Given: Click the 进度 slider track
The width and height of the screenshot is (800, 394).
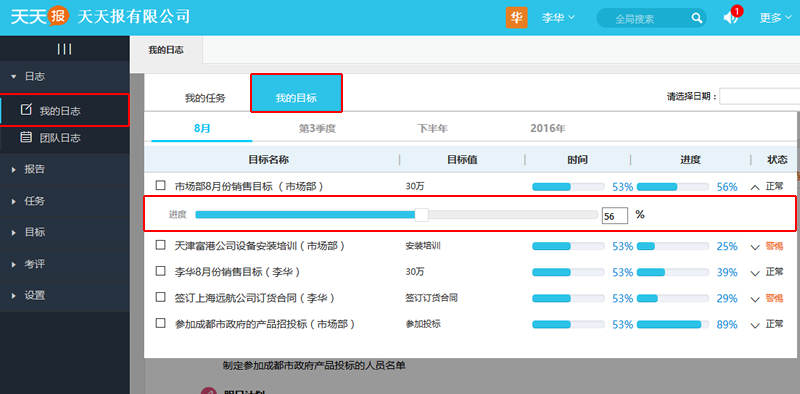Looking at the screenshot, I should [x=396, y=215].
